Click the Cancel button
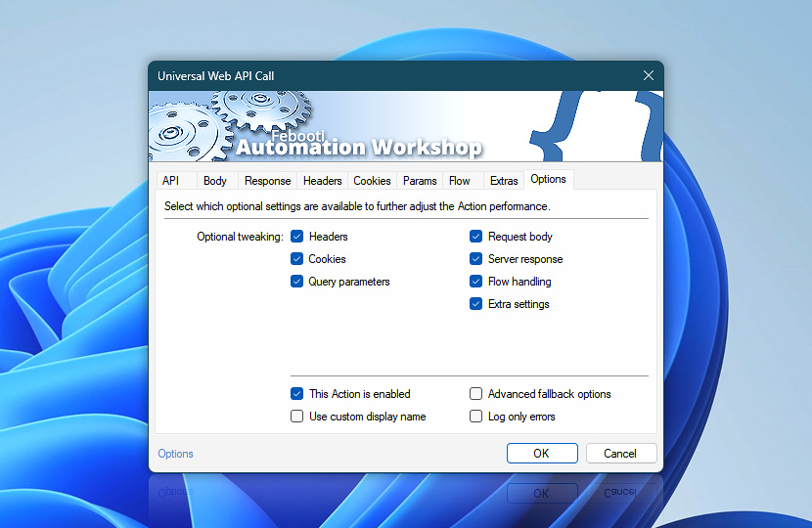The width and height of the screenshot is (812, 528). [621, 454]
